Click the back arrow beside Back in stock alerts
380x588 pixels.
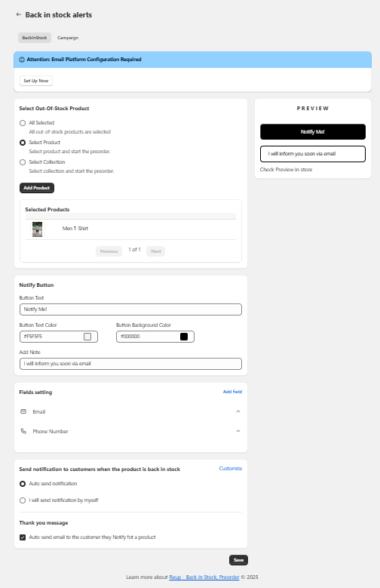coord(19,14)
